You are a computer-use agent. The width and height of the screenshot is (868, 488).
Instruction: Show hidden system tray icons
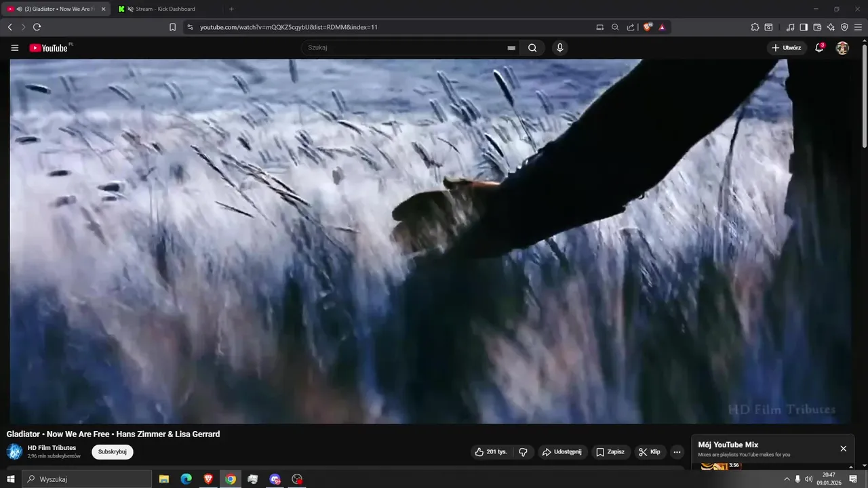click(787, 479)
